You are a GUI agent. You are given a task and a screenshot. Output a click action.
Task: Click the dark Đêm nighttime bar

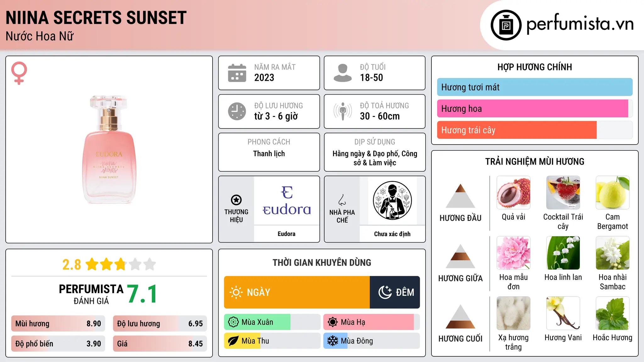[395, 292]
